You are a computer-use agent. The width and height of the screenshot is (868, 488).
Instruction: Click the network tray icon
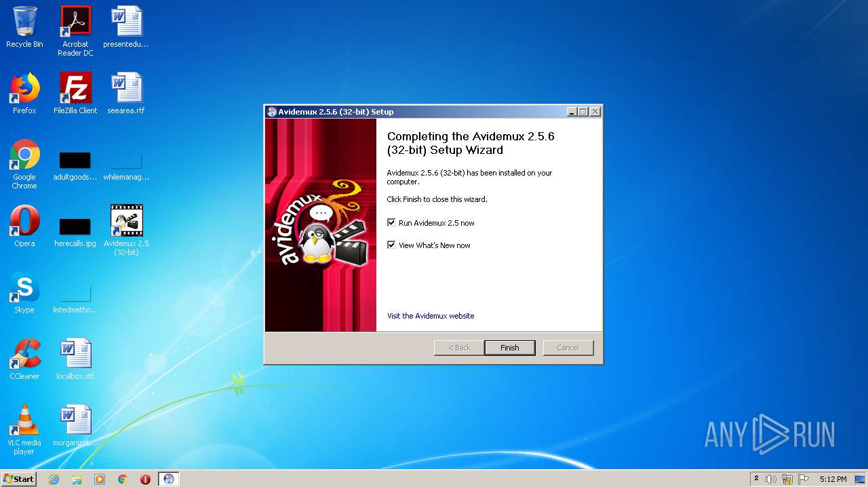pyautogui.click(x=787, y=479)
